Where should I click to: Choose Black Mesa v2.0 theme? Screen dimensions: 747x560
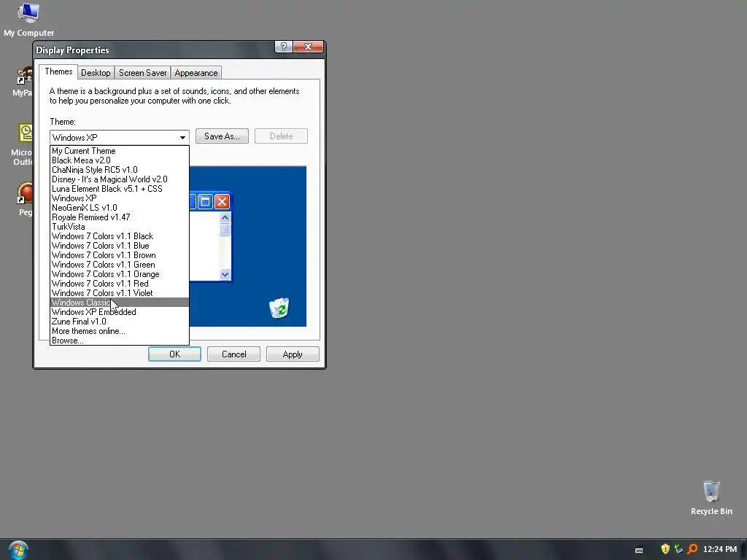tap(120, 160)
